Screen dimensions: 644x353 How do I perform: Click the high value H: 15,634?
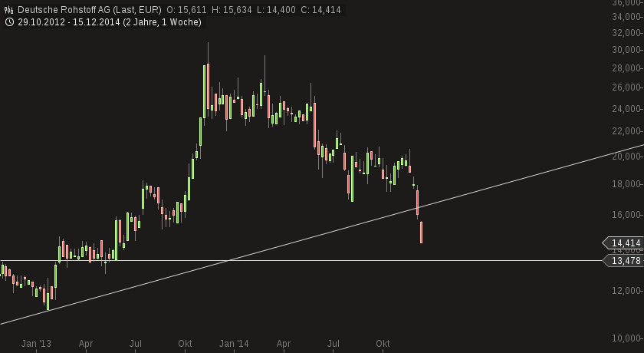[232, 10]
